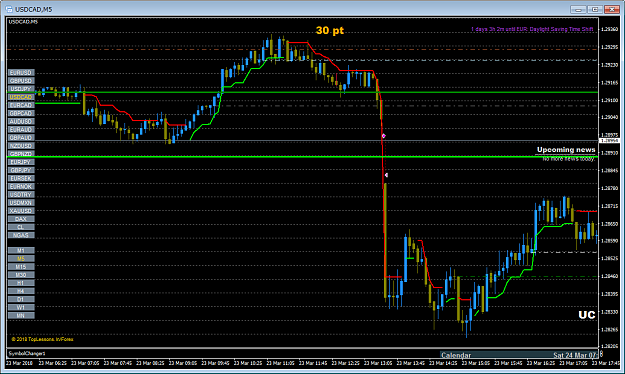Minimize the USDCAD,M5 chart window

pos(578,9)
